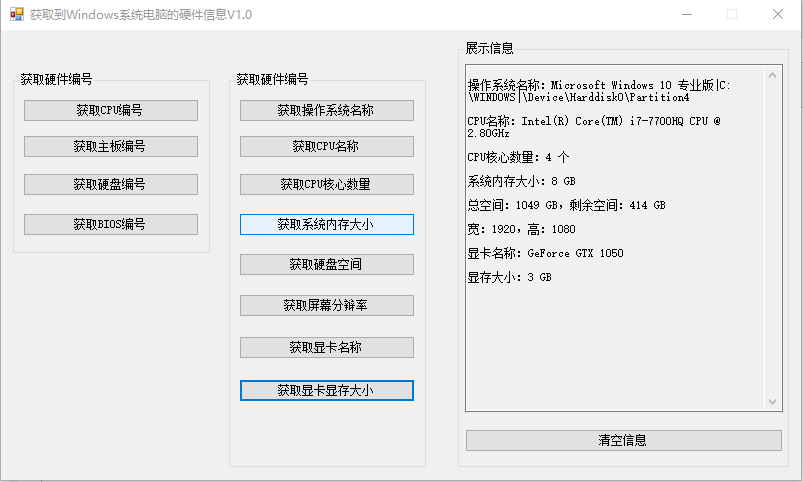This screenshot has width=803, height=482.
Task: Clear the displayed info with 清空信息
Action: tap(624, 441)
